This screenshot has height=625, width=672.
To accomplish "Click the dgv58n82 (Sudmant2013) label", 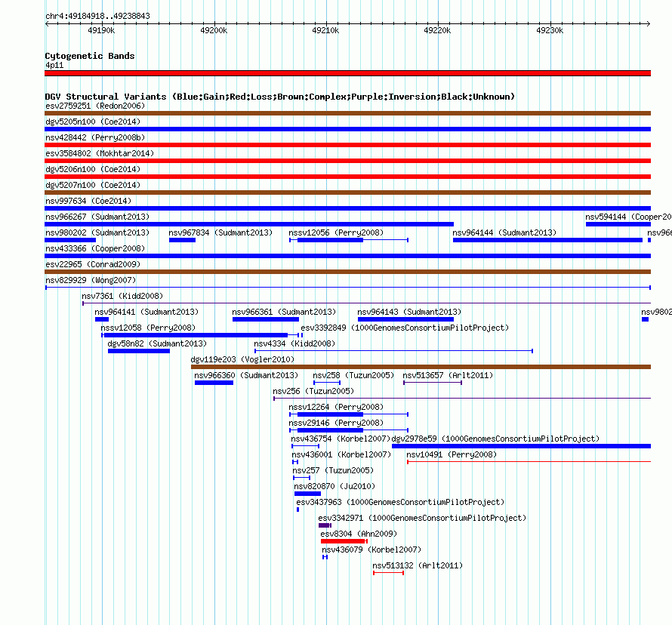I will pos(157,343).
